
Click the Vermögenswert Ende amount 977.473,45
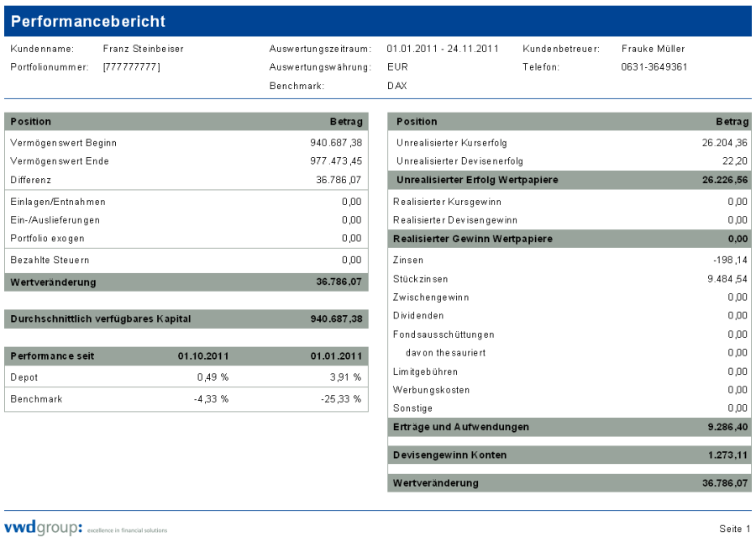(x=336, y=161)
